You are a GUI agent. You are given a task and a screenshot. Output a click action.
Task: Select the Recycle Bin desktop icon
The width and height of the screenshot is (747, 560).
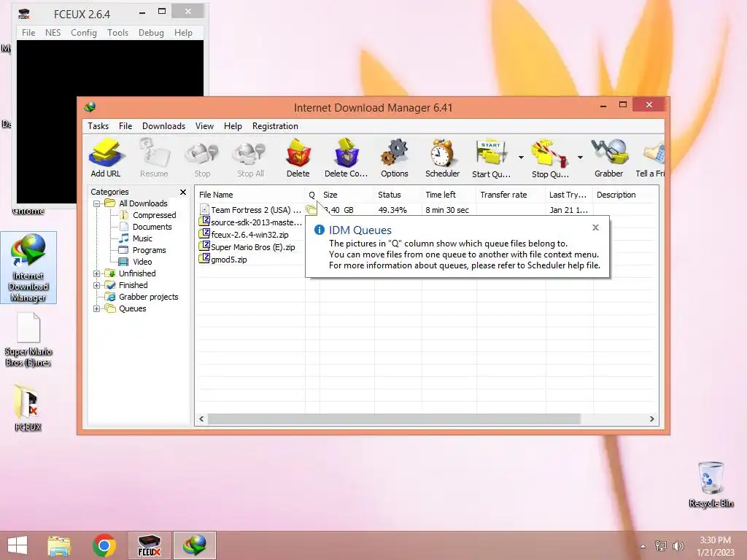711,485
